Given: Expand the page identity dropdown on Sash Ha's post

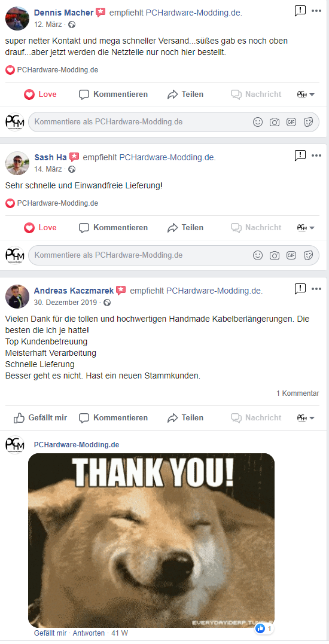Looking at the screenshot, I should [306, 228].
